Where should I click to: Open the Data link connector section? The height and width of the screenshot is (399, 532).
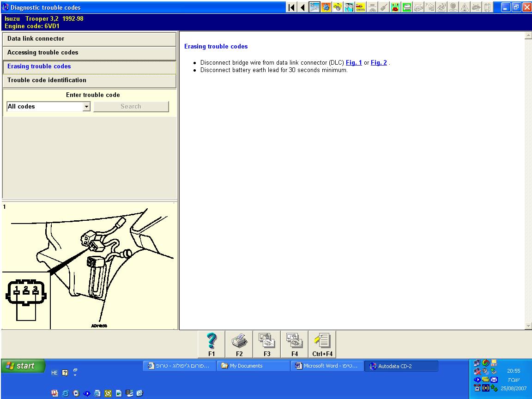click(90, 39)
